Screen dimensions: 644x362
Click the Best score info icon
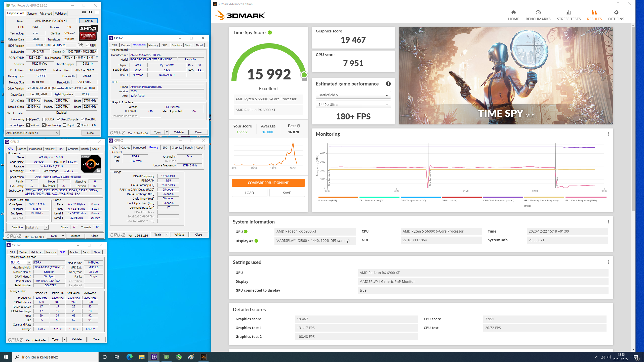(299, 126)
